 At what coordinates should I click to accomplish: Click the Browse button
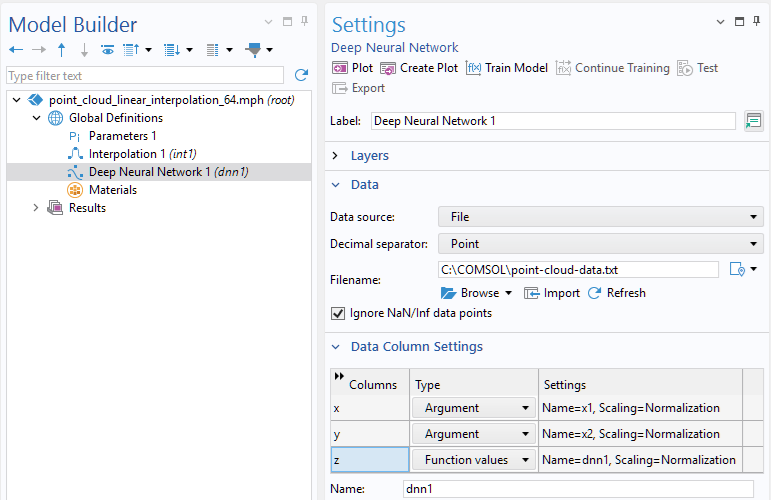pyautogui.click(x=470, y=293)
